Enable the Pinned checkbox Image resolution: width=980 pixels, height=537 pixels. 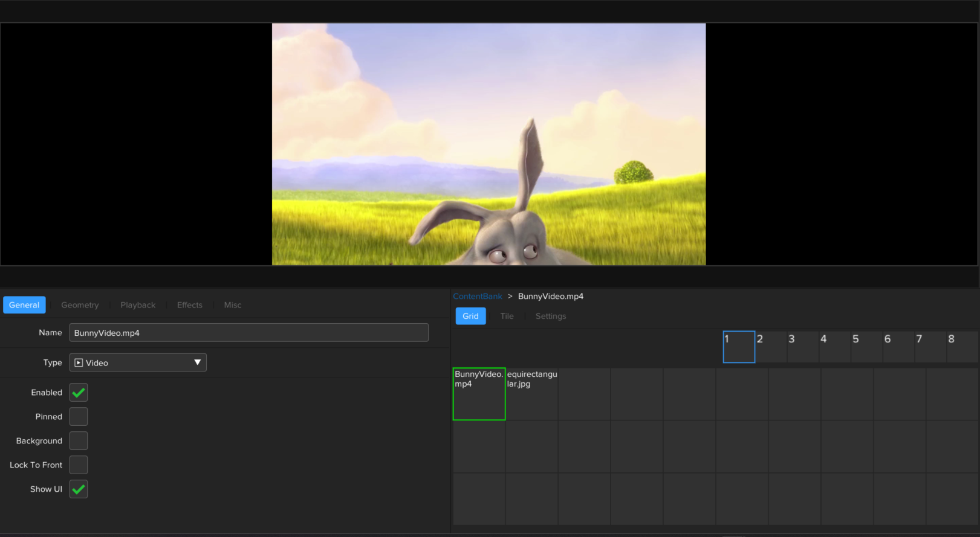coord(79,417)
